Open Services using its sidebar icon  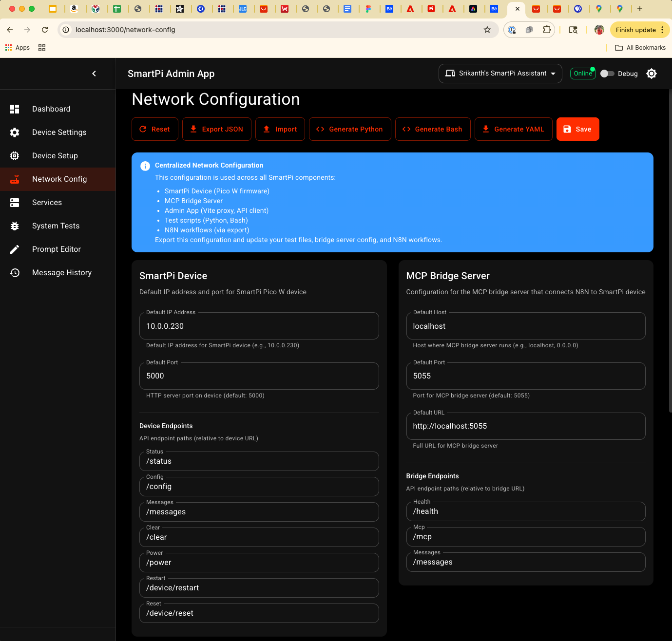click(15, 202)
